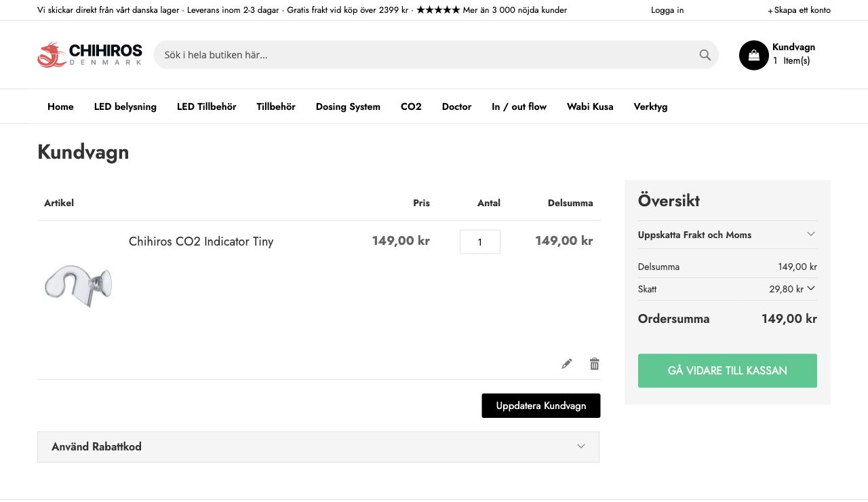Screen dimensions: 868x502
Task: Click the Artikel column header
Action: (59, 203)
